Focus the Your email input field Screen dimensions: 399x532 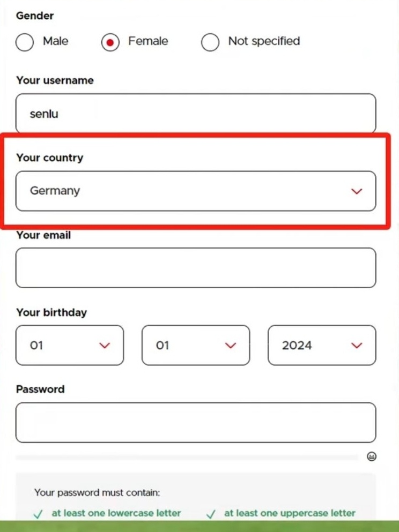coord(196,268)
